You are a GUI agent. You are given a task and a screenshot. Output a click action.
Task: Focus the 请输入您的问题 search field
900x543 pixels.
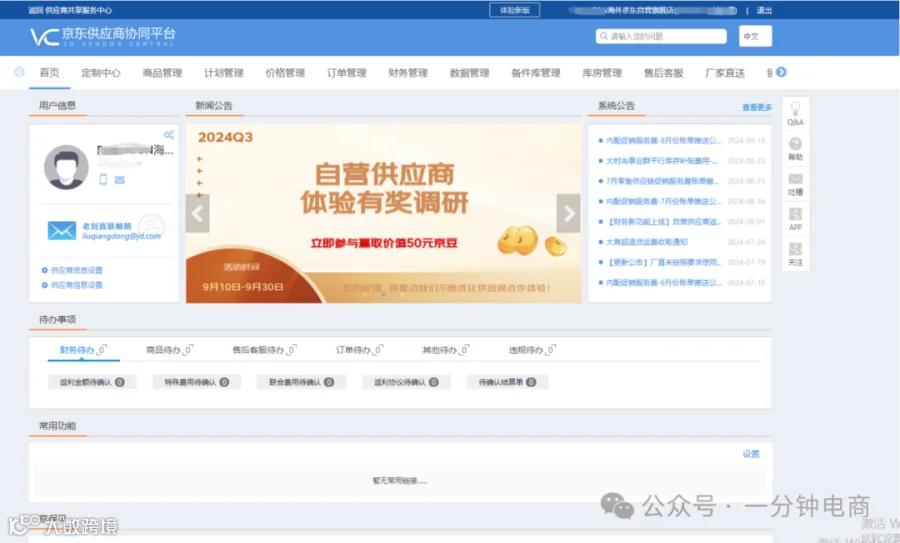(x=661, y=36)
